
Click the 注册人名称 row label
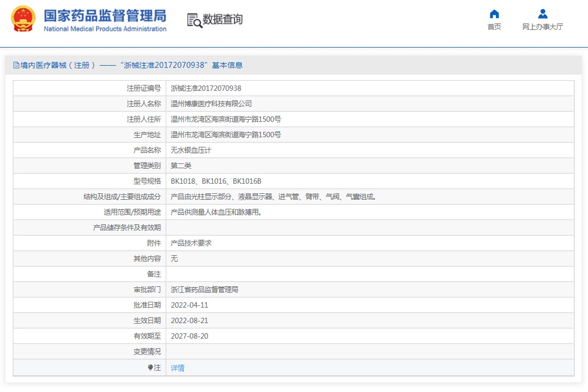click(x=144, y=104)
